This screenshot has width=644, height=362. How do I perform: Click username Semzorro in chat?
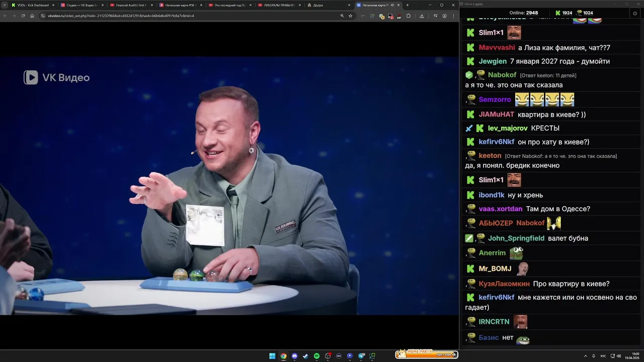[495, 100]
